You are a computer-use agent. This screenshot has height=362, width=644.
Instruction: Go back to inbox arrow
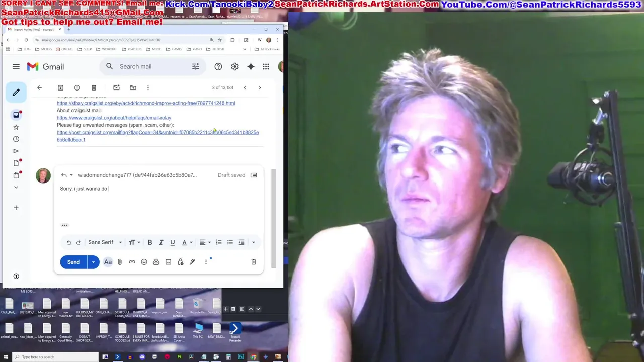tap(39, 87)
